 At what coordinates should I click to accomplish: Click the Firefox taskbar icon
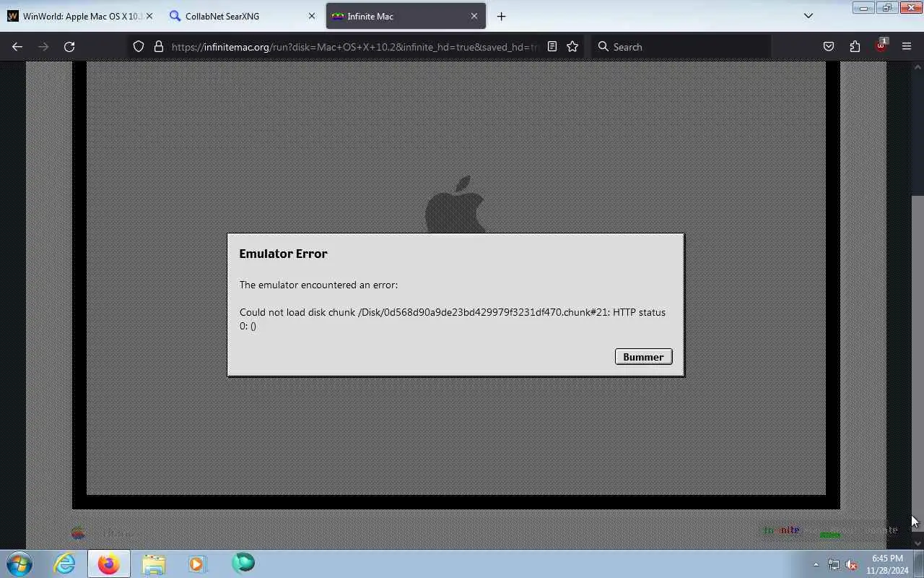coord(109,564)
